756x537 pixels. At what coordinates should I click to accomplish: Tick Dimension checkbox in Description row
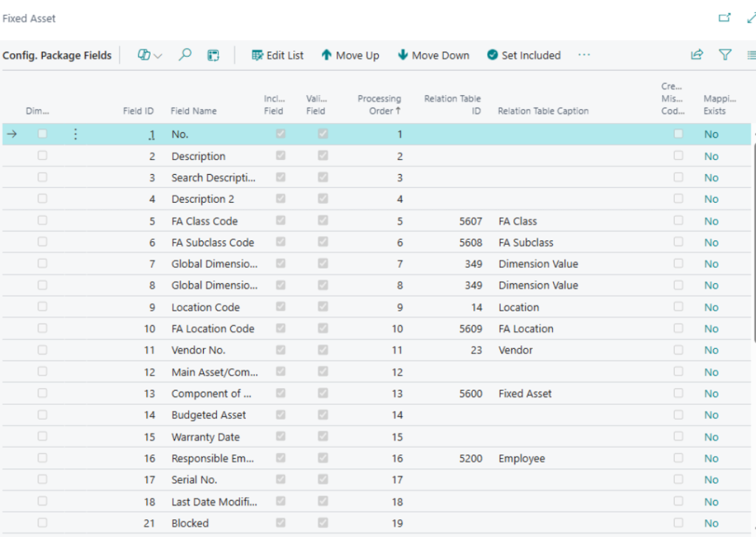pyautogui.click(x=42, y=156)
